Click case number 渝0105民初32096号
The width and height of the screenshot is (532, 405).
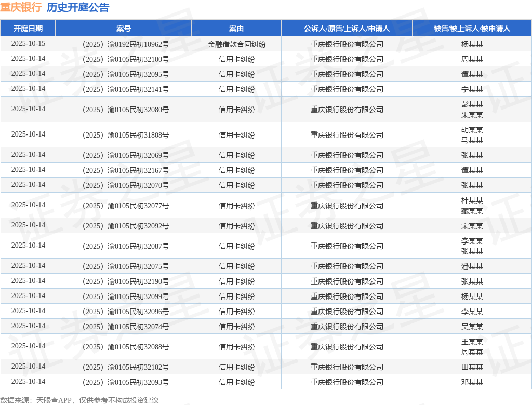[138, 312]
